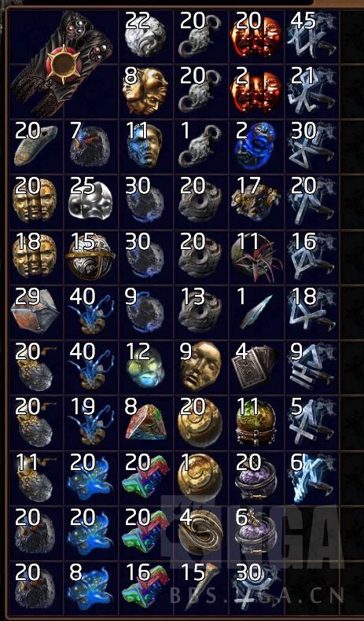The height and width of the screenshot is (621, 364).
Task: Click the red orb stack of 2
Action: coord(256,91)
